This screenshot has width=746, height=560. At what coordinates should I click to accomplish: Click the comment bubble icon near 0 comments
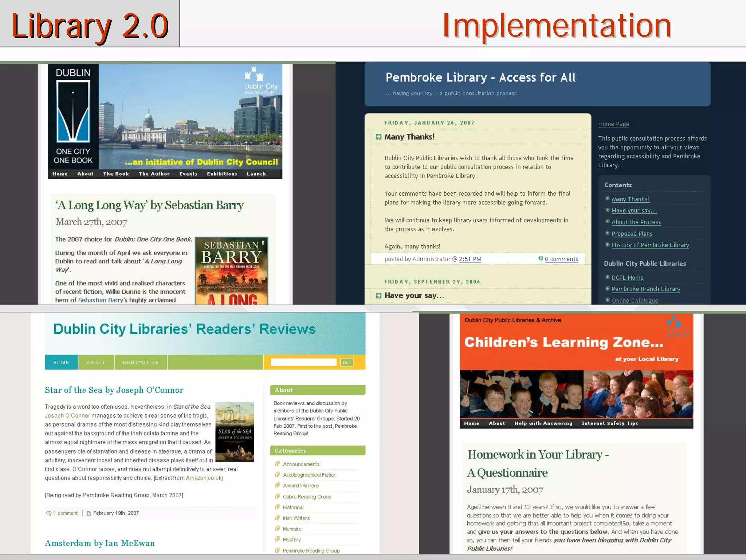pos(541,259)
